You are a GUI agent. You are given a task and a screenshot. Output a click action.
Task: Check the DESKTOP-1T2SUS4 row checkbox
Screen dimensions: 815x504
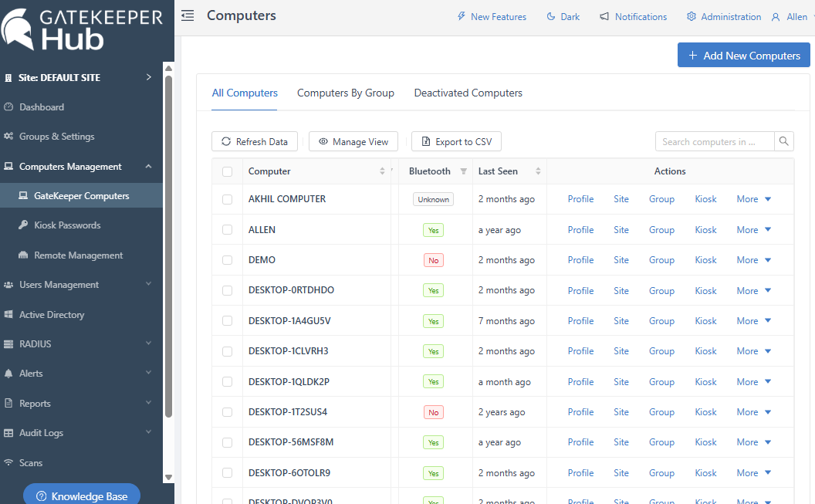[227, 412]
